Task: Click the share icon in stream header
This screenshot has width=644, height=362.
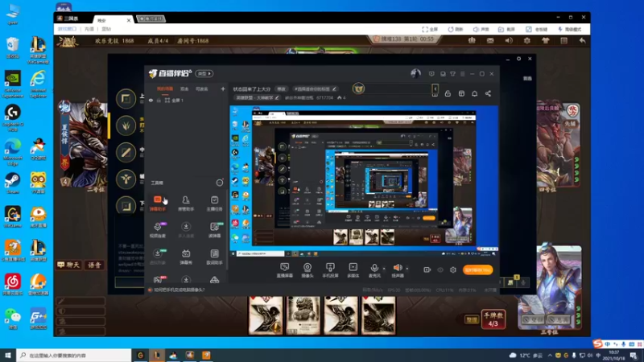Action: [x=488, y=93]
